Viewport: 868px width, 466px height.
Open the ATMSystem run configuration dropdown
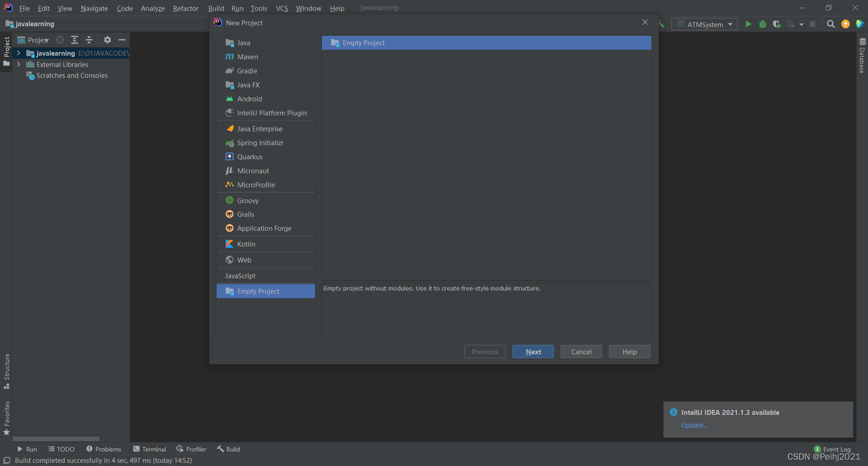click(x=704, y=24)
